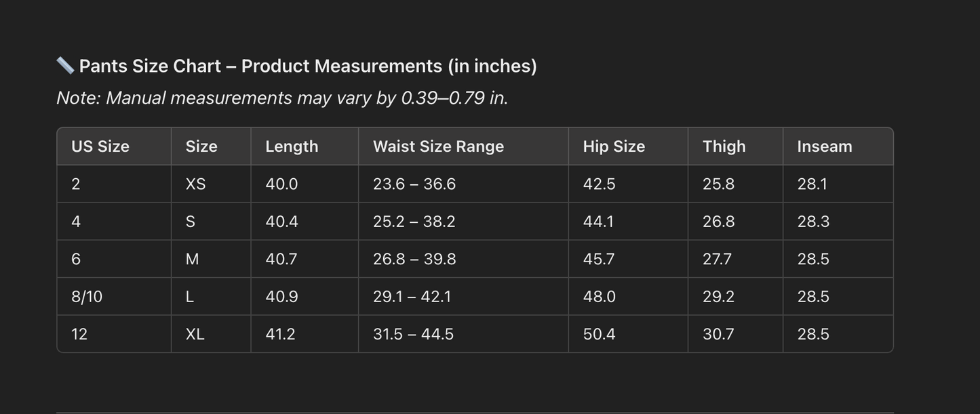Select the Length column header

point(292,146)
